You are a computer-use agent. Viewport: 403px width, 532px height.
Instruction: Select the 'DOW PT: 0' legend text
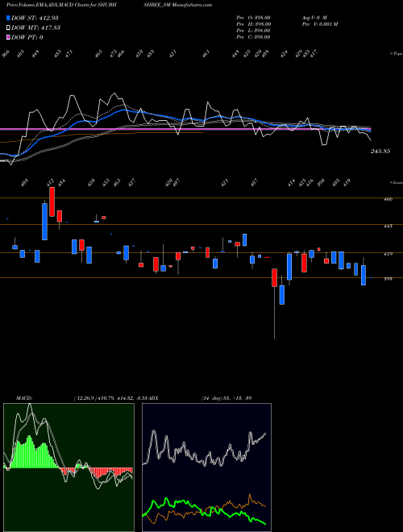point(27,37)
